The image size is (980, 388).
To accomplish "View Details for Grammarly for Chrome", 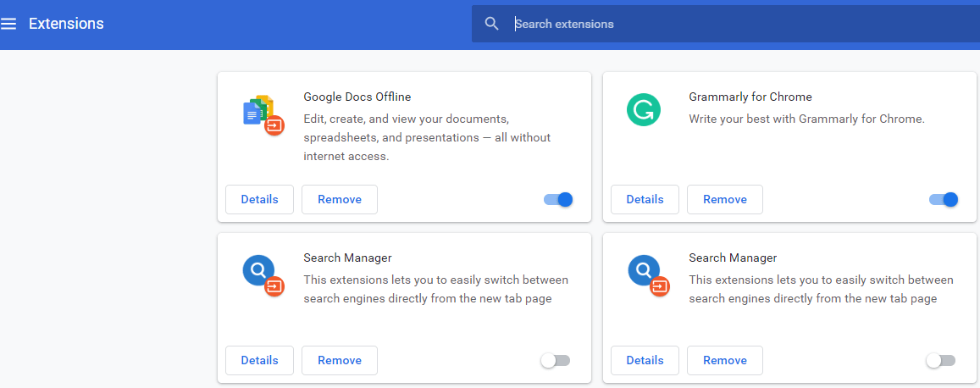I will coord(645,200).
